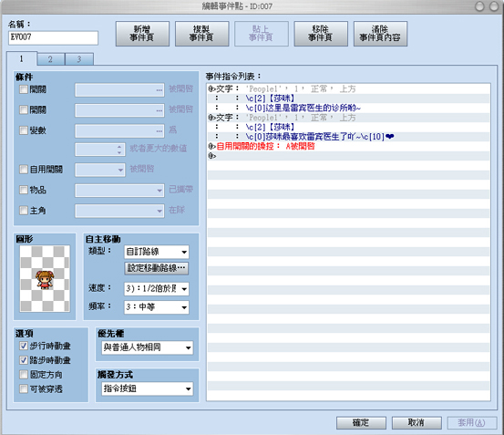The image size is (504, 435).
Task: Switch to event page tab 2
Action: click(x=51, y=59)
